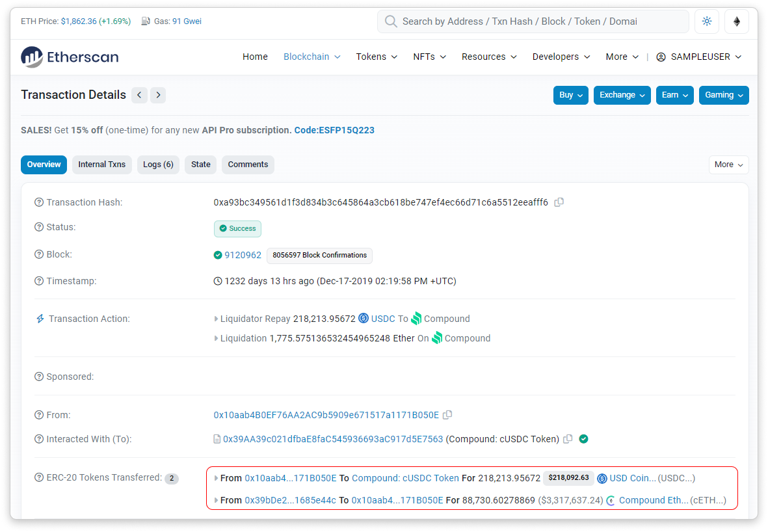Image resolution: width=768 pixels, height=532 pixels.
Task: Go to next transaction arrow
Action: (158, 95)
